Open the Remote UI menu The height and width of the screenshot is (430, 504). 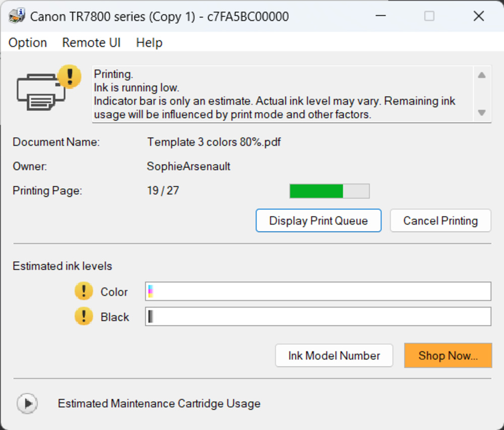pyautogui.click(x=91, y=43)
